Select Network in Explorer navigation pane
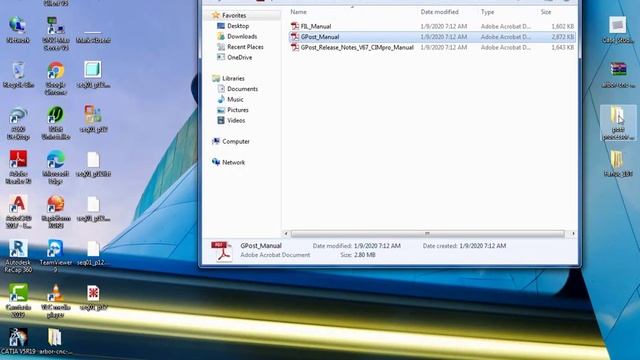Viewport: 640px width, 360px height. pos(233,162)
